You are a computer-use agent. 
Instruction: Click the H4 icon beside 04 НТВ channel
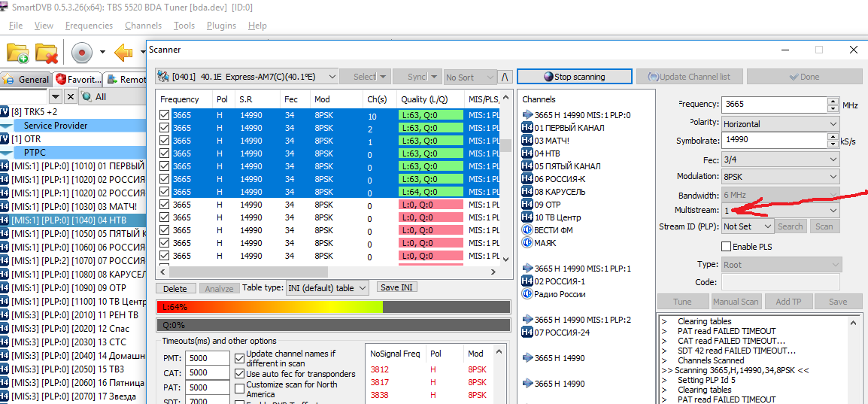tap(528, 153)
